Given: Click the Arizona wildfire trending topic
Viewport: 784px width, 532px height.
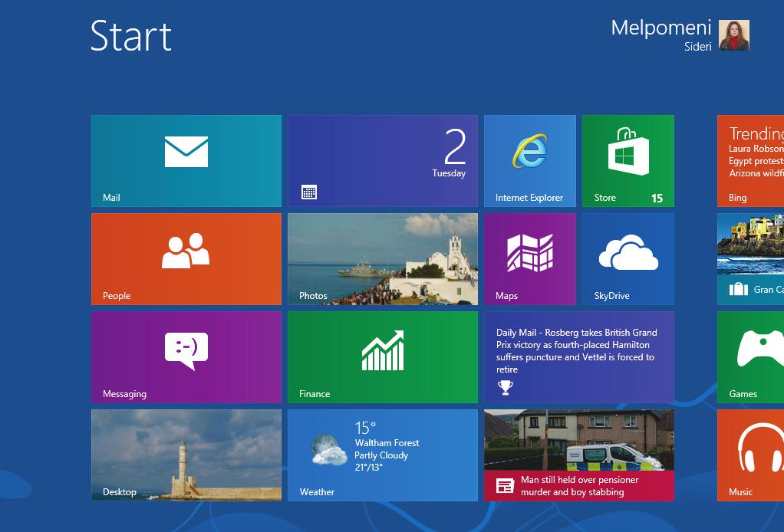Looking at the screenshot, I should click(756, 172).
